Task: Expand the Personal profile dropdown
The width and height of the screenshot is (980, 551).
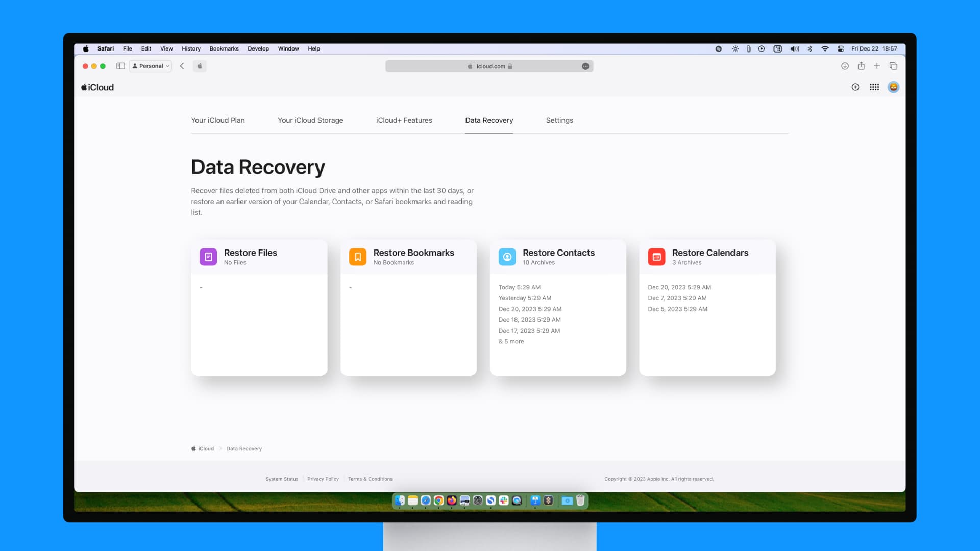Action: click(x=150, y=66)
